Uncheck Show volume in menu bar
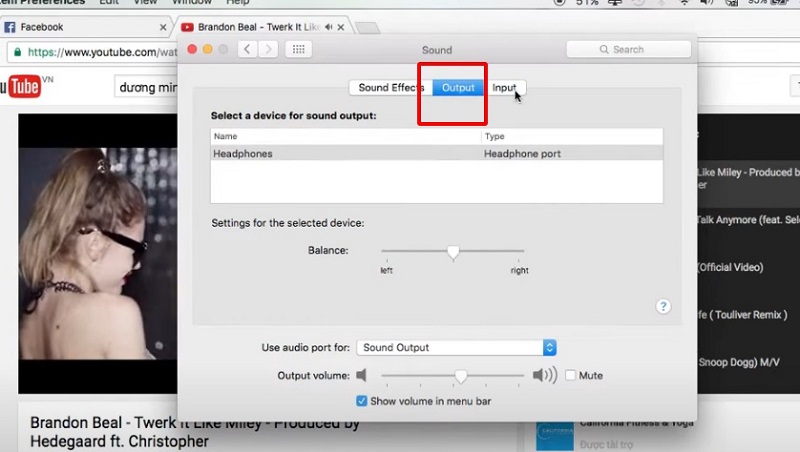The height and width of the screenshot is (452, 800). click(361, 401)
